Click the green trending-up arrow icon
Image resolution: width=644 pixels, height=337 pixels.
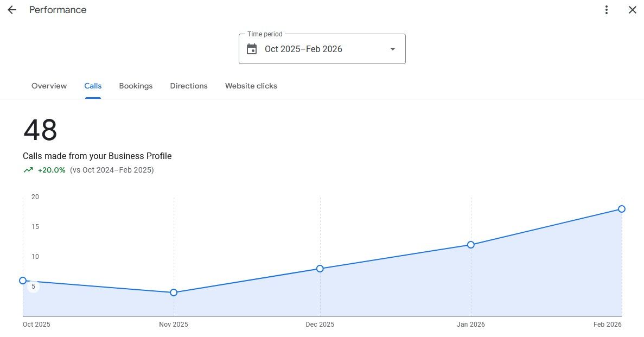(28, 170)
